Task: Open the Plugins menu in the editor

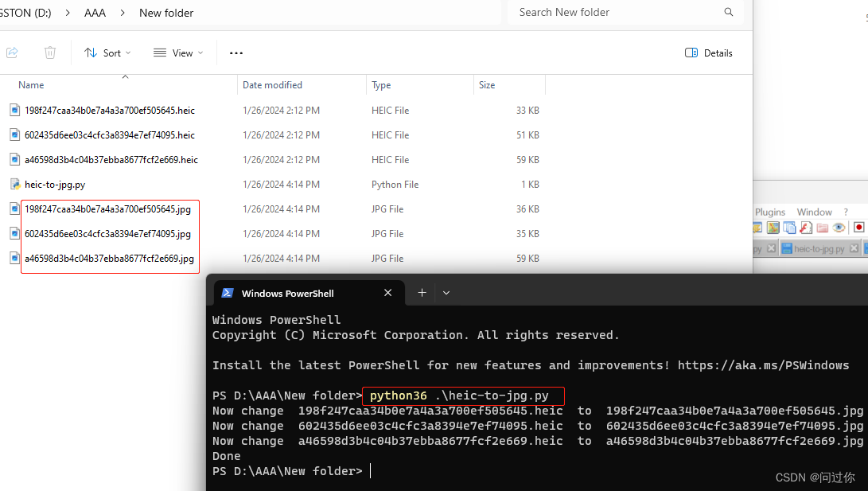Action: [770, 212]
